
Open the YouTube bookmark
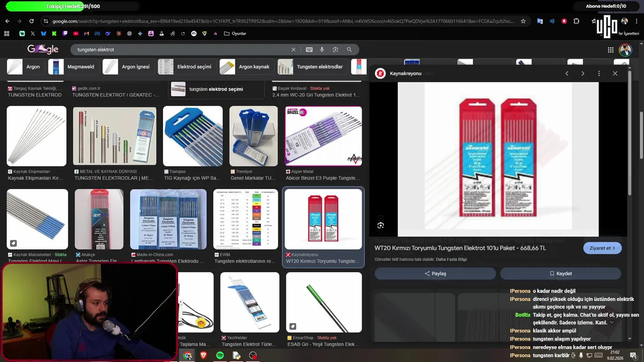click(x=76, y=34)
